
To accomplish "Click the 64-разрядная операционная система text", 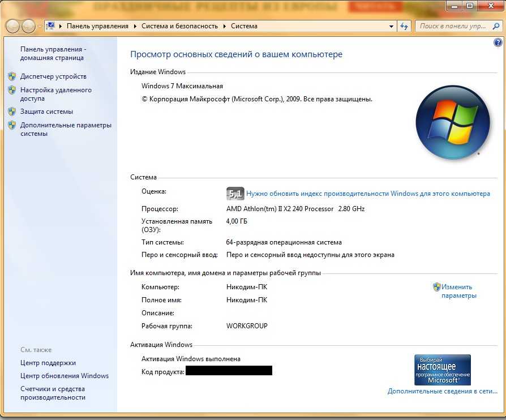I will 284,242.
